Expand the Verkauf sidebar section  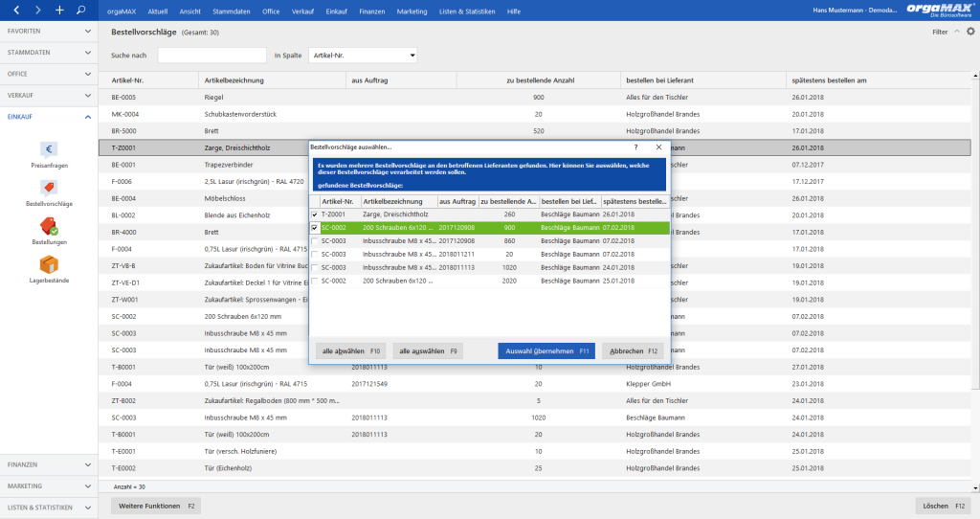click(x=49, y=95)
